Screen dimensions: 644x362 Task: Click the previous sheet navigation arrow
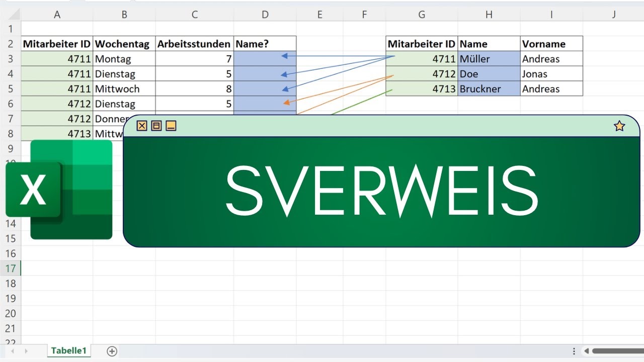point(12,351)
